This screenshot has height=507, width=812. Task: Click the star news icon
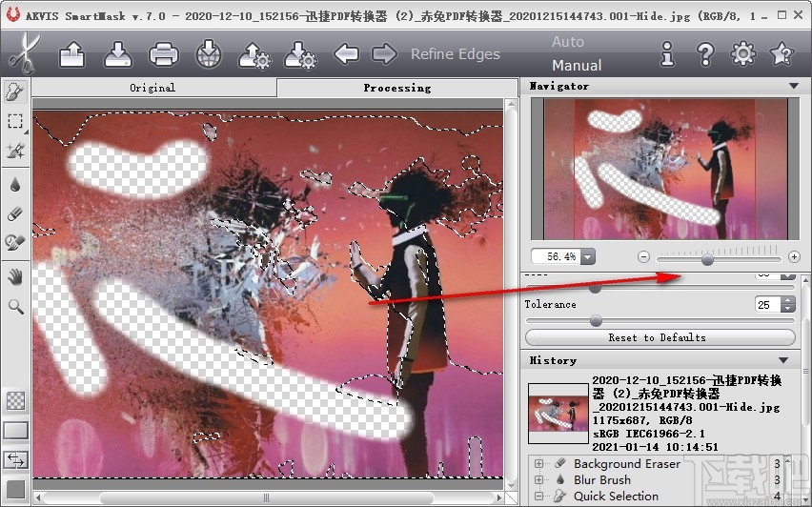782,53
